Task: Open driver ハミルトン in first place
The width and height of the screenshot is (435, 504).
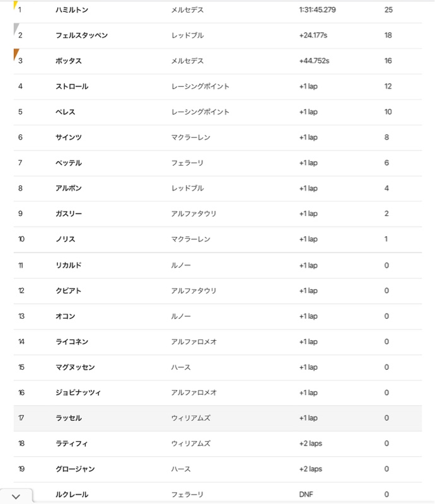Action: coord(72,10)
